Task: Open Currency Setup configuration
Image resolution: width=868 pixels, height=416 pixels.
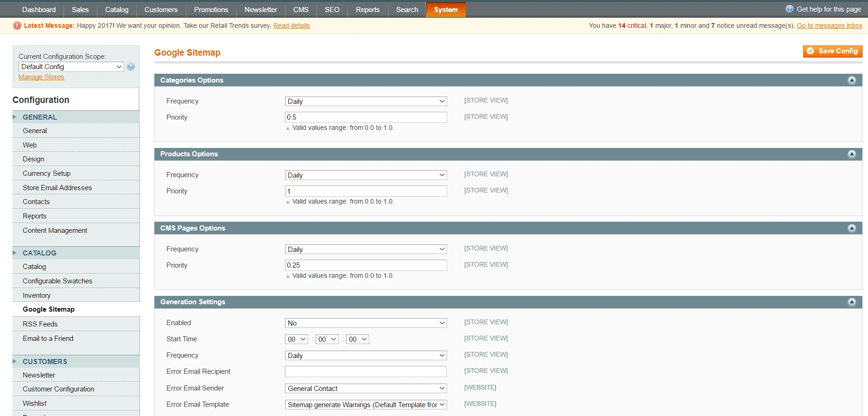Action: [76, 173]
